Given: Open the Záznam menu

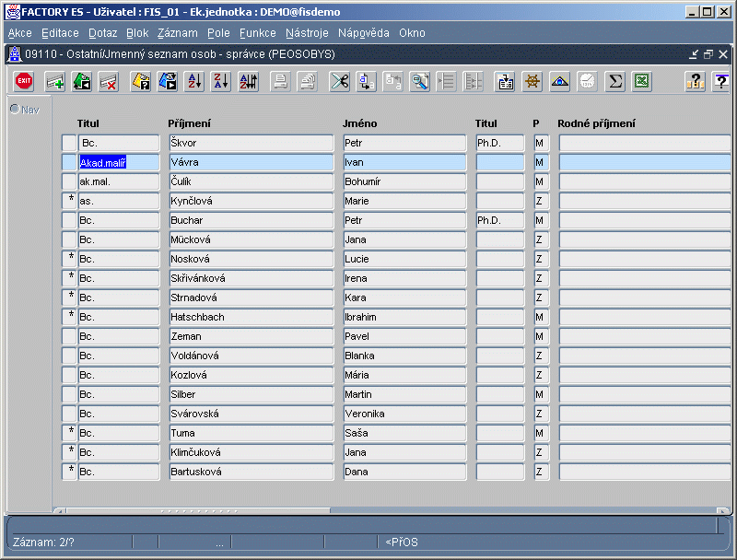Looking at the screenshot, I should click(177, 33).
